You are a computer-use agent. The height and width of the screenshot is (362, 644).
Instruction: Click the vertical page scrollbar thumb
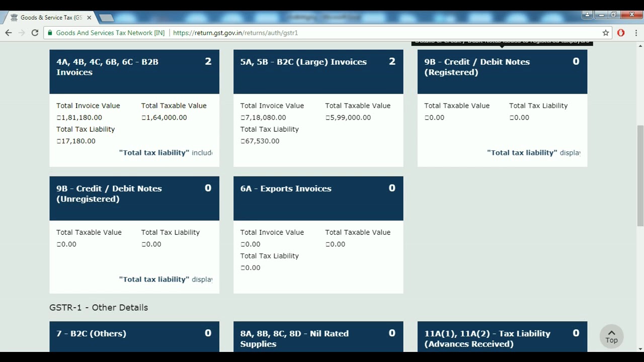(640, 175)
